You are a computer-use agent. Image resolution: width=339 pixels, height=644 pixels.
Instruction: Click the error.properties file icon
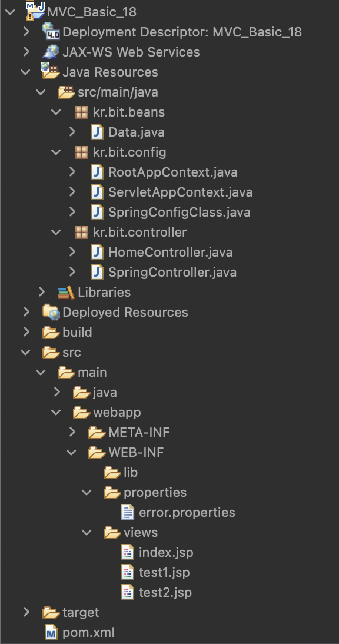point(128,512)
